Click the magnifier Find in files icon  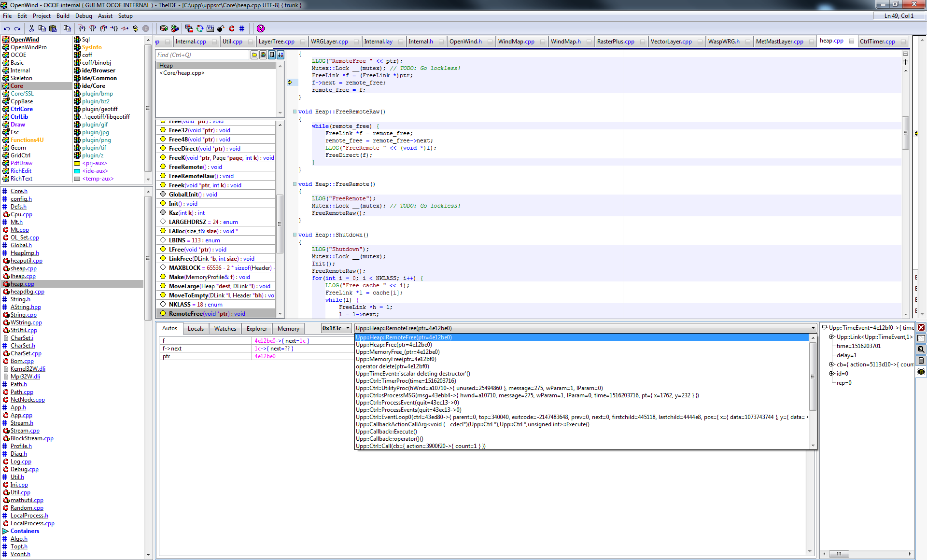pos(921,349)
